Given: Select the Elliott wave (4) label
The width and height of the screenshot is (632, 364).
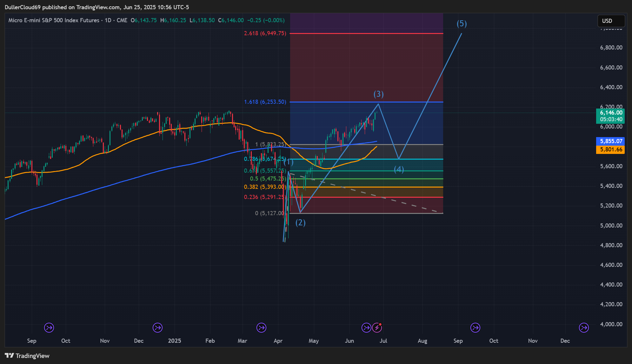Looking at the screenshot, I should [x=399, y=169].
